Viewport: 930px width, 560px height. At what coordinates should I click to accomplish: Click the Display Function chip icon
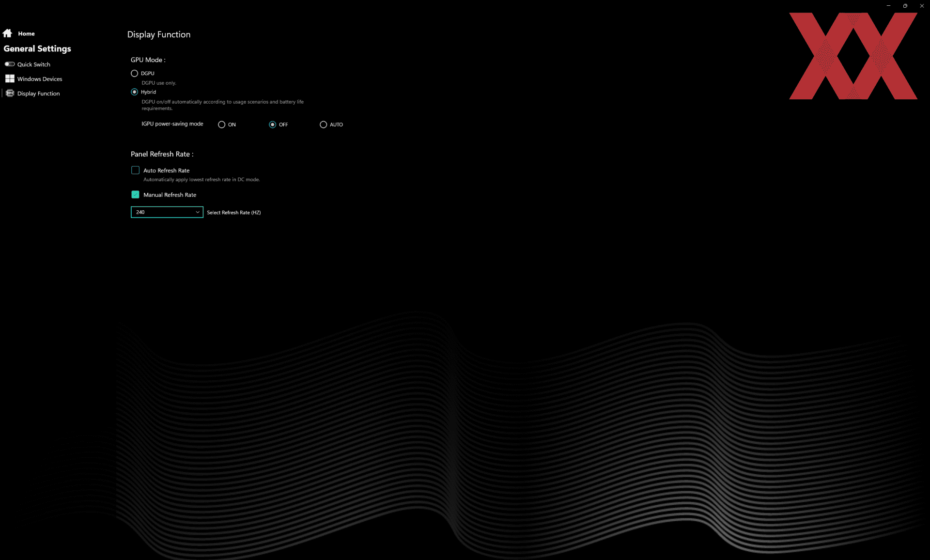(x=10, y=93)
